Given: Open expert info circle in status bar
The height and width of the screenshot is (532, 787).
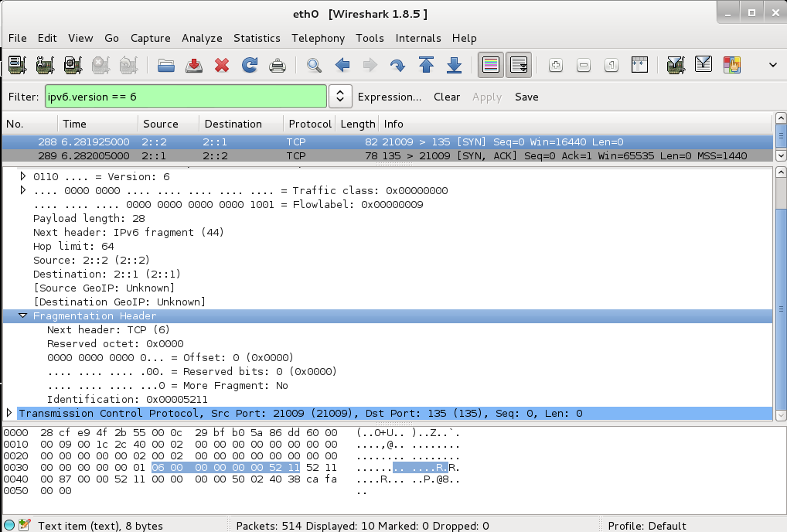Looking at the screenshot, I should [x=9, y=525].
